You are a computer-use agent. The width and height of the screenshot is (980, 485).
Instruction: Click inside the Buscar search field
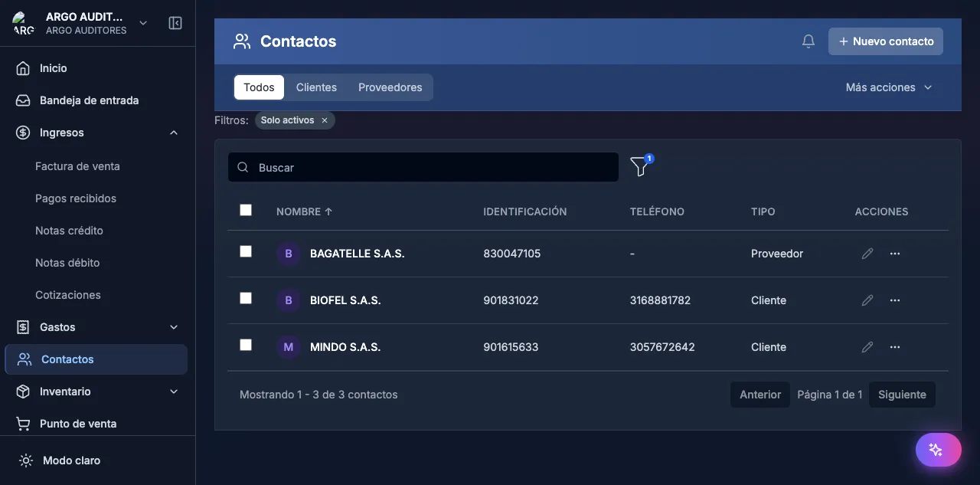pyautogui.click(x=423, y=167)
